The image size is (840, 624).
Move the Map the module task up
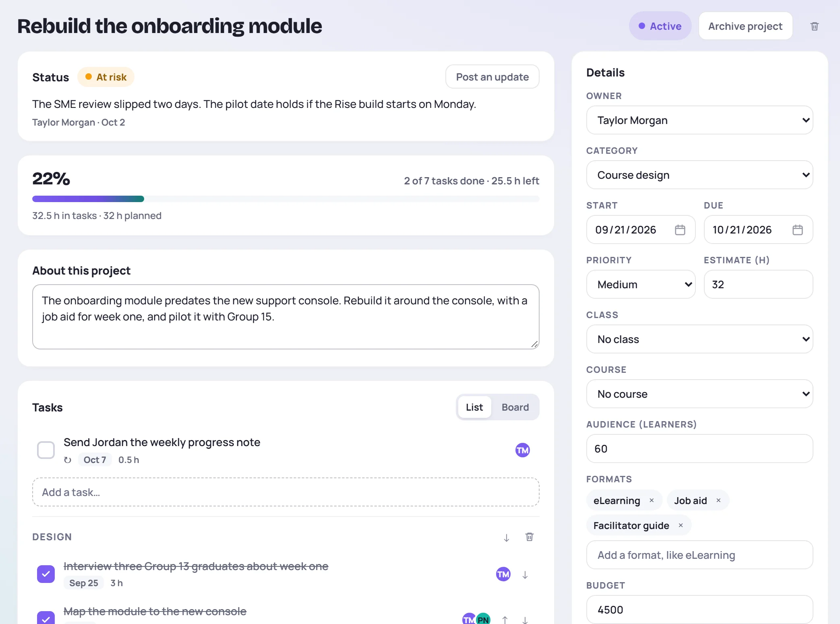(505, 620)
